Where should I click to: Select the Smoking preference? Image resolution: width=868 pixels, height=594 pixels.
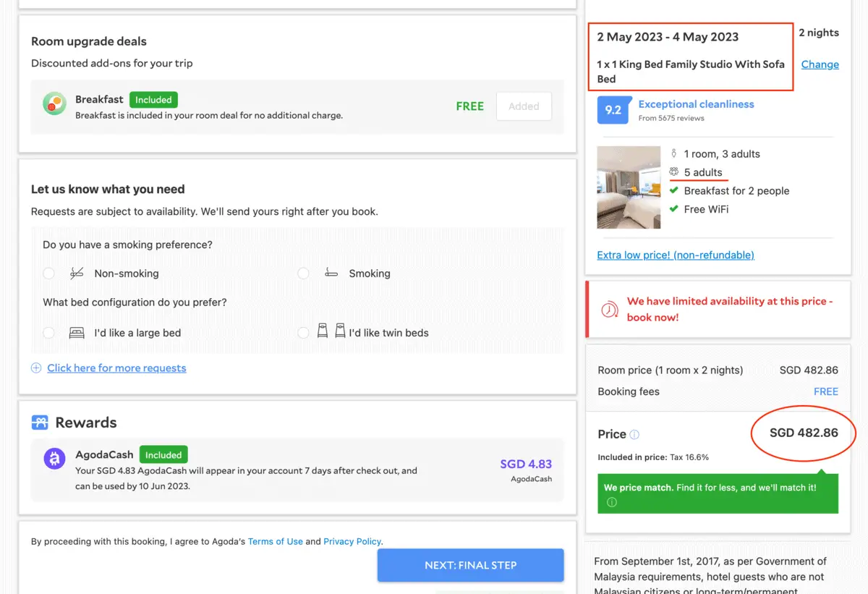[303, 273]
